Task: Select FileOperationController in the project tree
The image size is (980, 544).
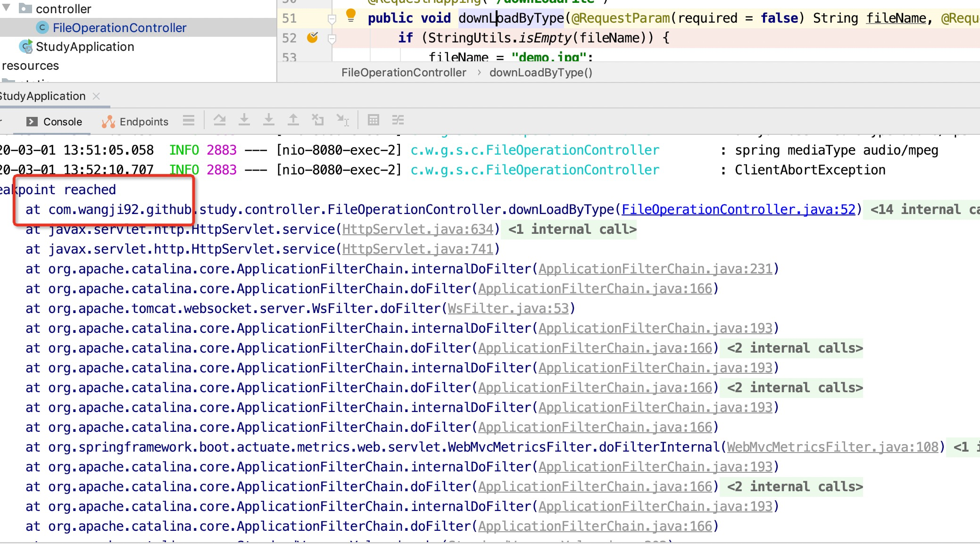Action: click(119, 28)
